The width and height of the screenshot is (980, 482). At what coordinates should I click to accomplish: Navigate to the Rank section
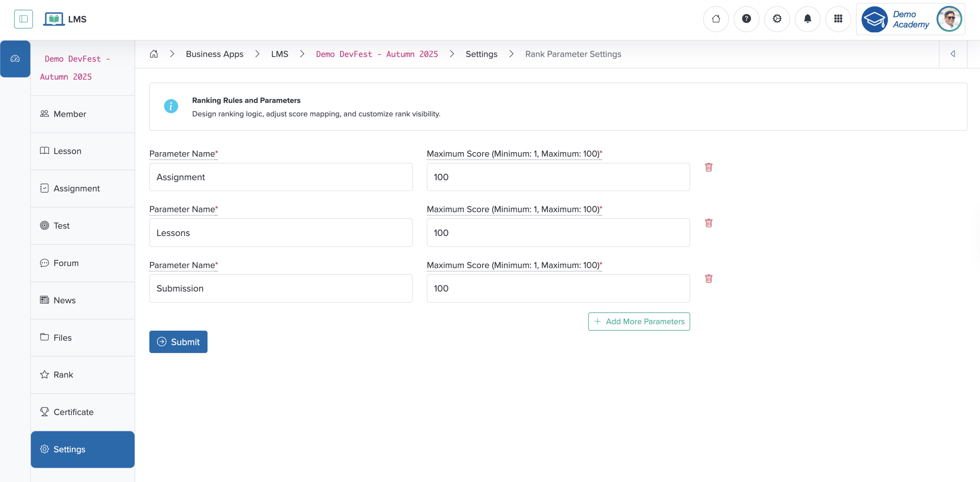coord(63,374)
